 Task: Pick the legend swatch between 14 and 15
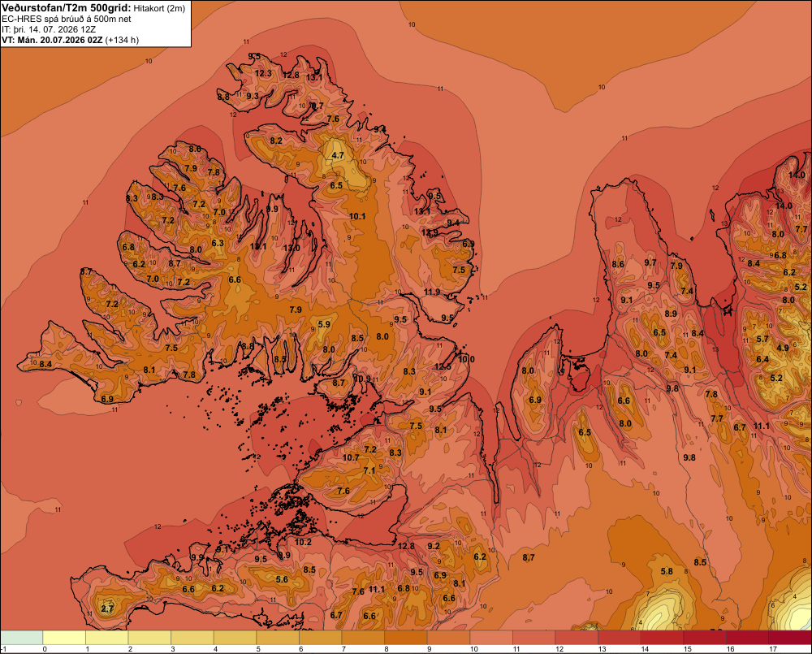point(663,637)
